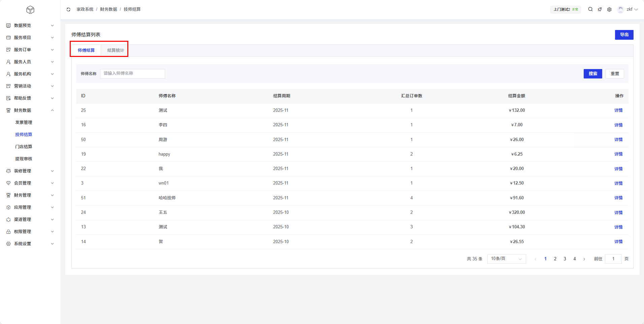Viewport: 644px width, 324px height.
Task: Open 详情 for happy row
Action: tap(618, 154)
